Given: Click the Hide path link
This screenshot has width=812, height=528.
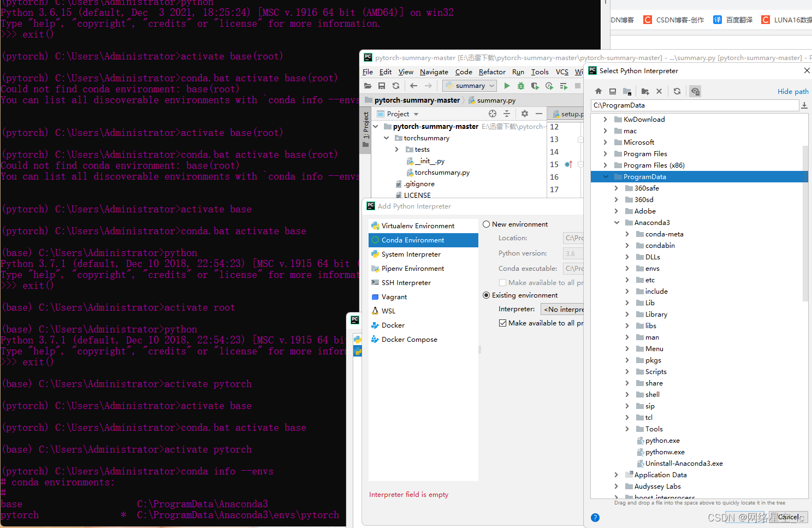Looking at the screenshot, I should click(x=793, y=92).
